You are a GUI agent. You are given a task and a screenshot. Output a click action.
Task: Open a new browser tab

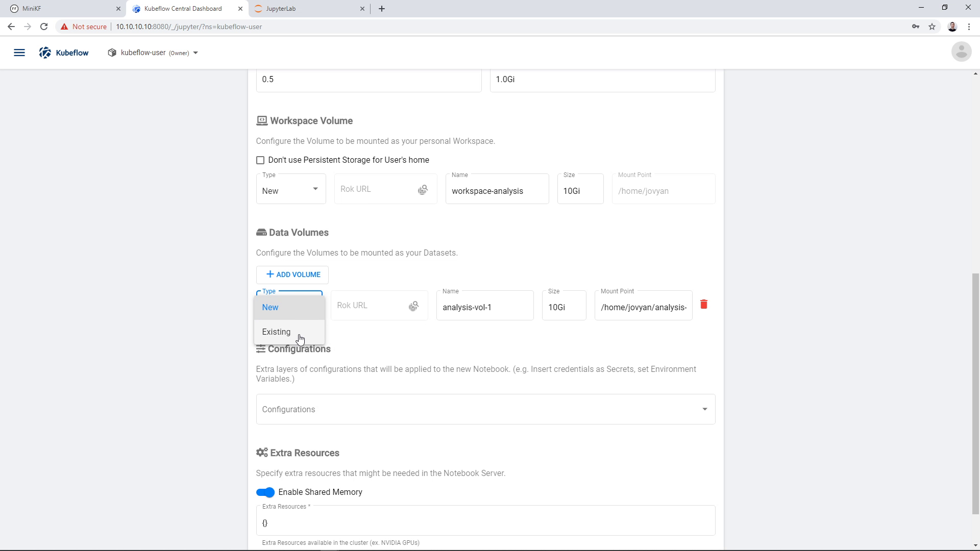pyautogui.click(x=382, y=9)
